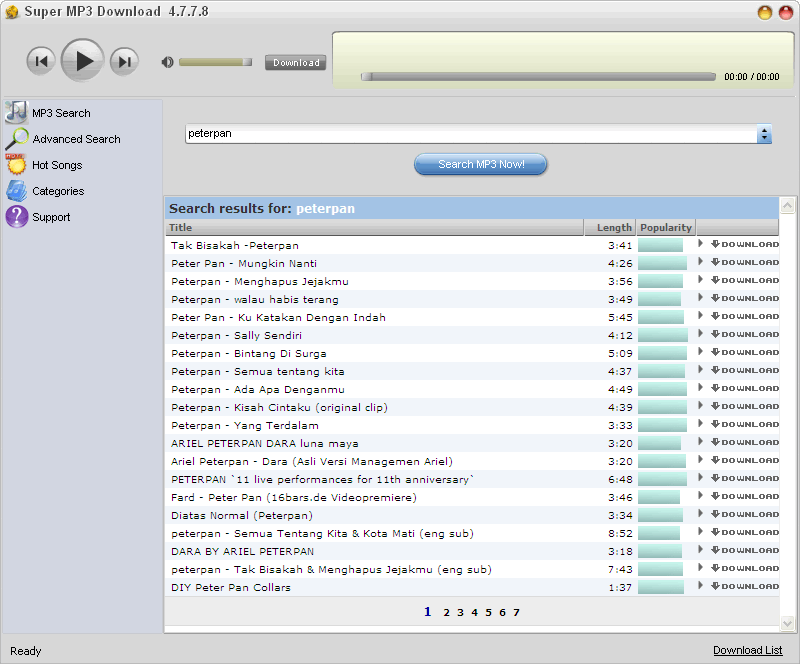
Task: Preview Fard - Peter Pan track
Action: pos(701,496)
